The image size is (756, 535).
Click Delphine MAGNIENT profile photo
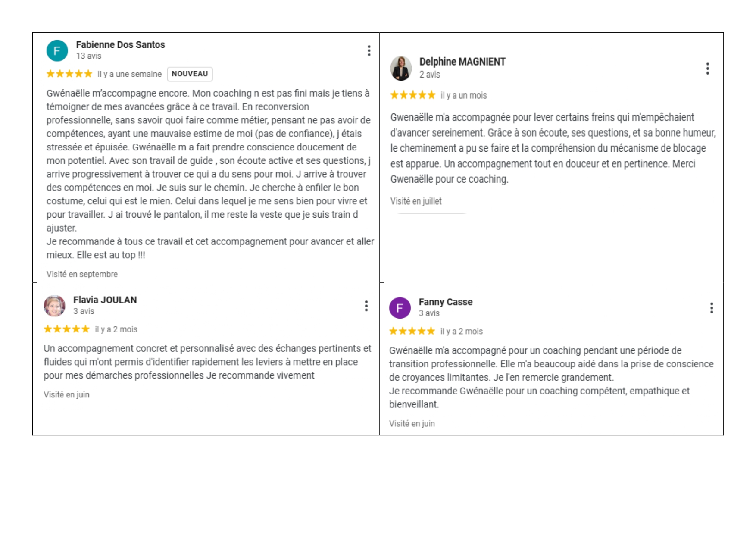pos(401,69)
